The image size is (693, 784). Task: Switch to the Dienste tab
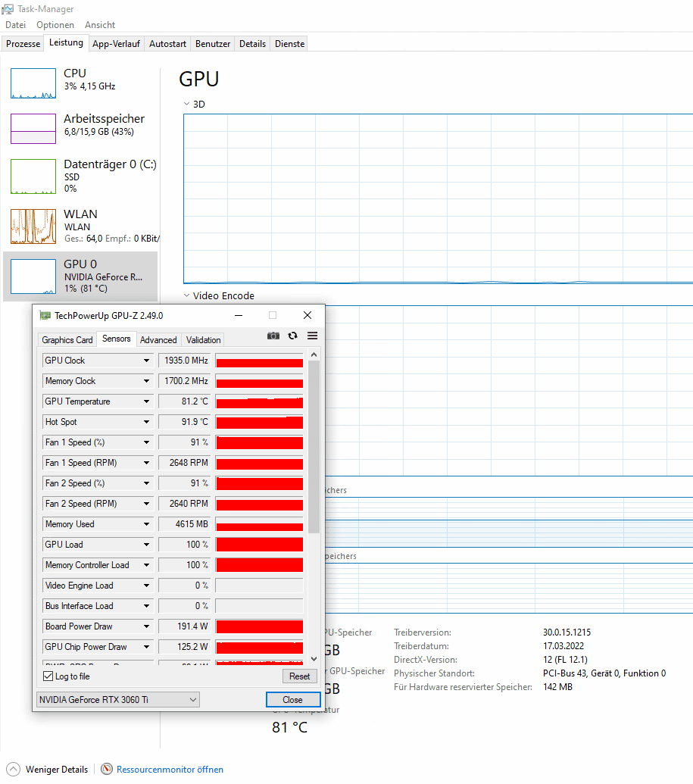click(289, 44)
